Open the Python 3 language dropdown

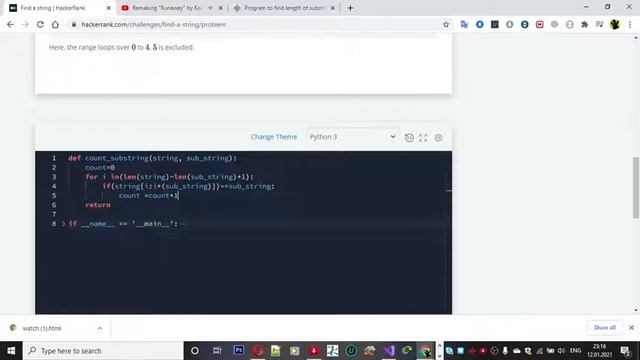click(x=352, y=137)
